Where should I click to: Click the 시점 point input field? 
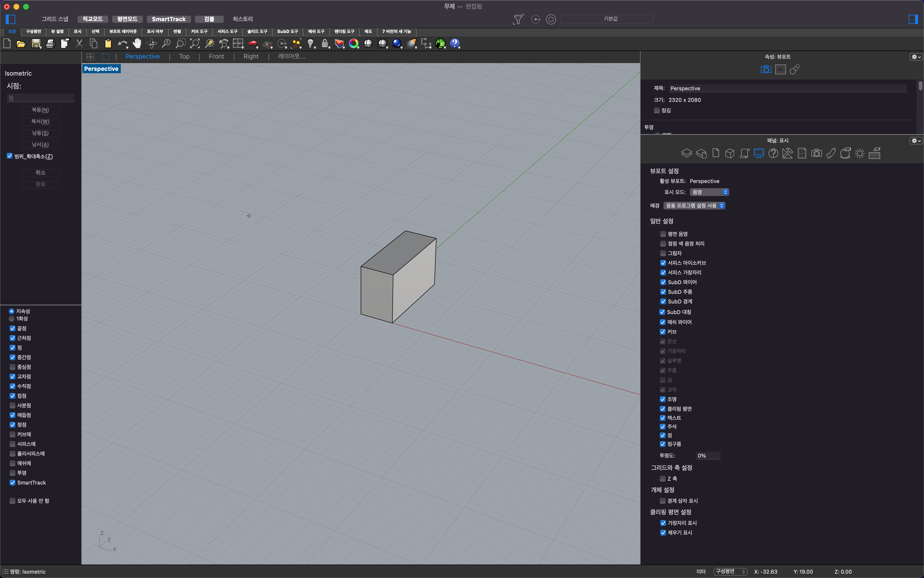coord(40,98)
